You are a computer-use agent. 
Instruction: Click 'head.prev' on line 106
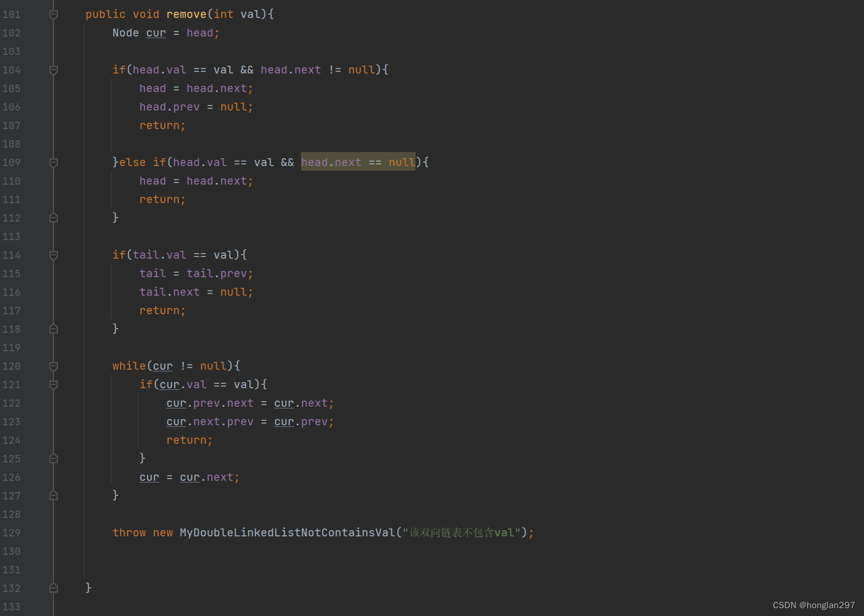170,107
